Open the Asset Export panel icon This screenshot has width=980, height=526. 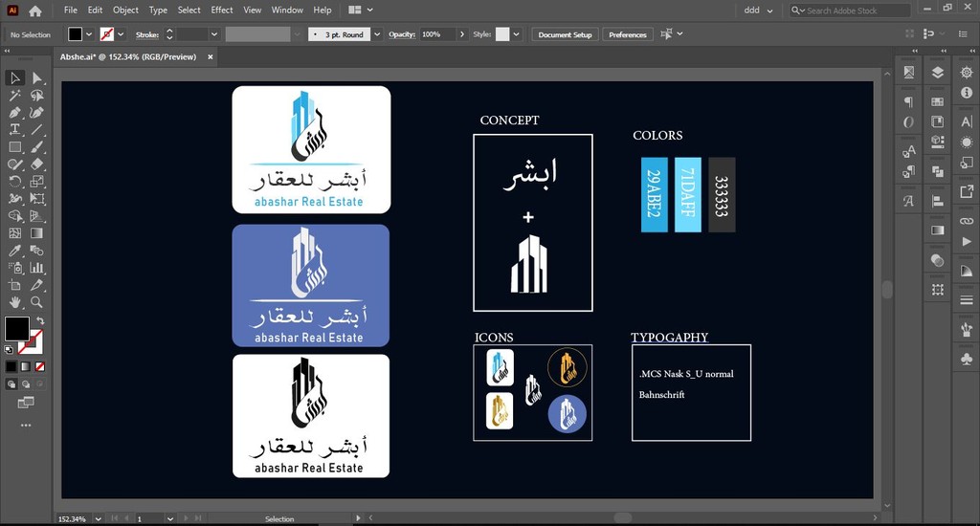(967, 191)
